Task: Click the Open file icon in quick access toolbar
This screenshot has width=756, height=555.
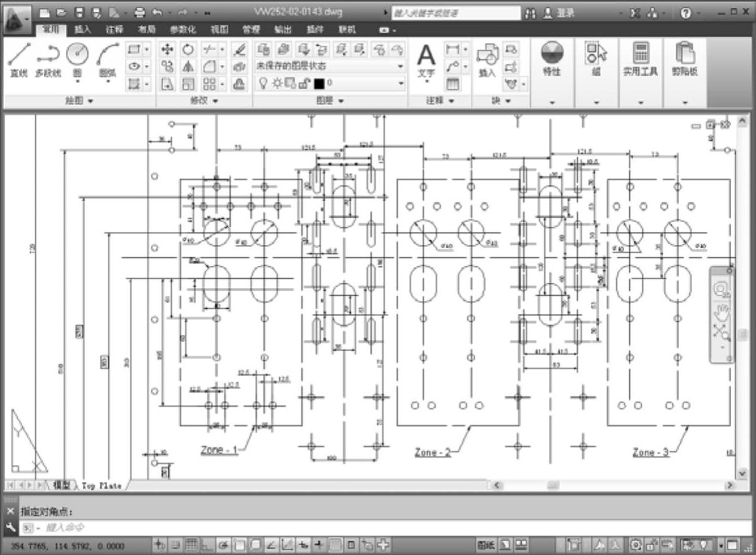Action: [x=61, y=13]
